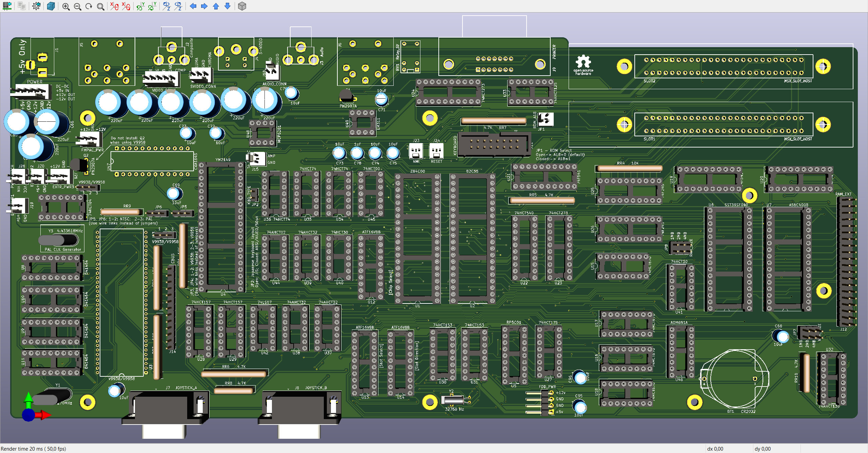
Task: Click the 'SST39SF040' chip label
Action: point(736,205)
